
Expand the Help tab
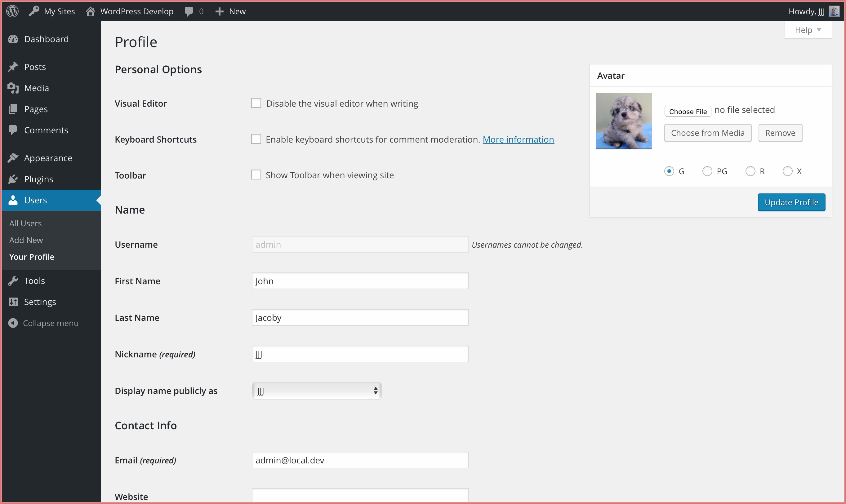click(x=808, y=30)
